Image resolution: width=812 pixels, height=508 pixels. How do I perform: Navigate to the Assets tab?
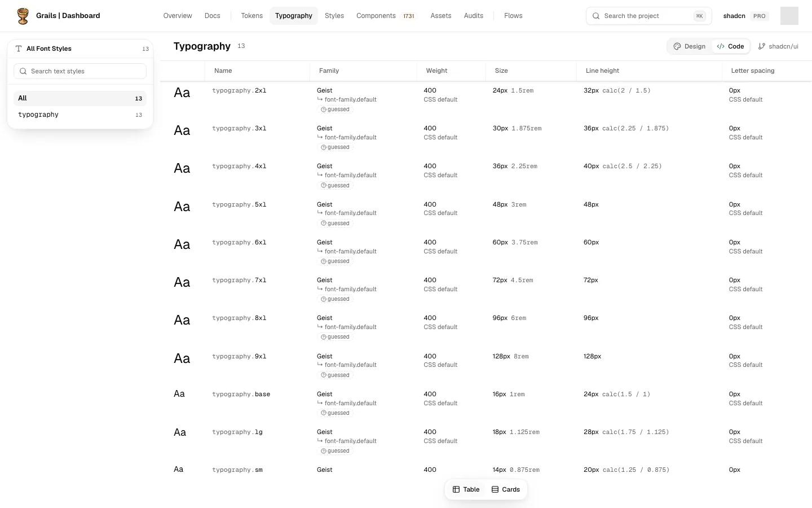coord(441,16)
